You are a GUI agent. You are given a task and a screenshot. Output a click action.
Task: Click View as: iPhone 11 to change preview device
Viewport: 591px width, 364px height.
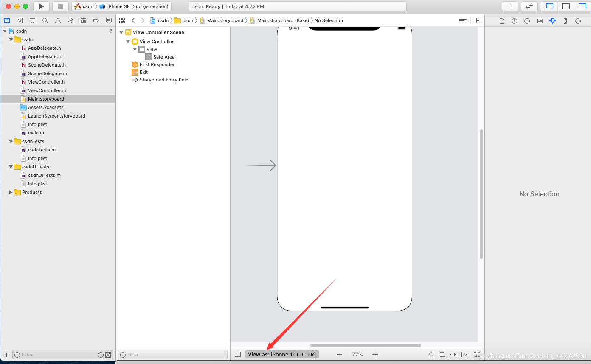(282, 354)
